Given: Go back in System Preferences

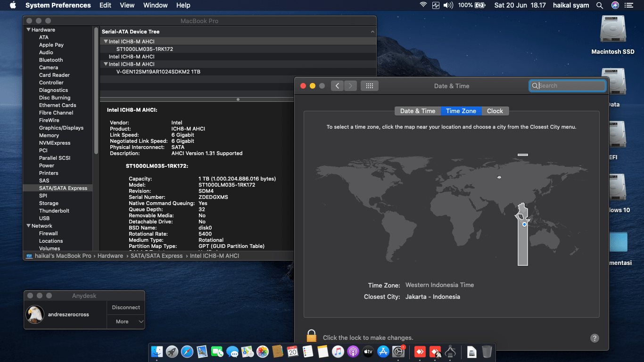Looking at the screenshot, I should (x=337, y=86).
